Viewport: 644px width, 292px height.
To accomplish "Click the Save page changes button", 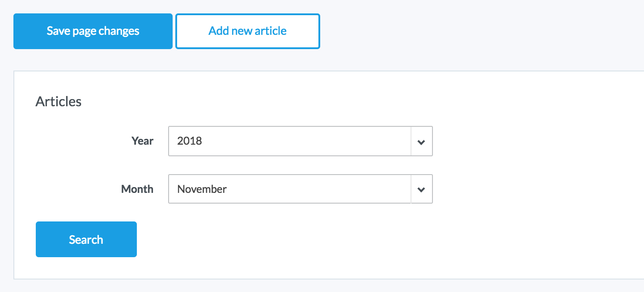I will (93, 31).
